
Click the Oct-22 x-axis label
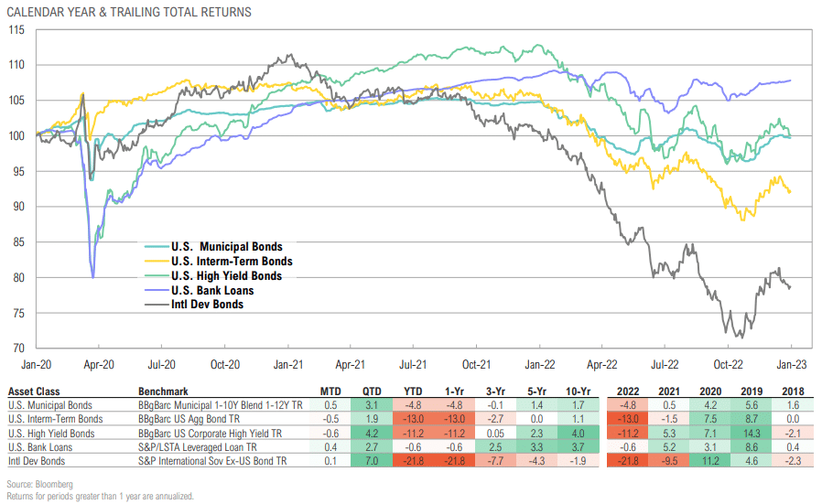[x=728, y=365]
